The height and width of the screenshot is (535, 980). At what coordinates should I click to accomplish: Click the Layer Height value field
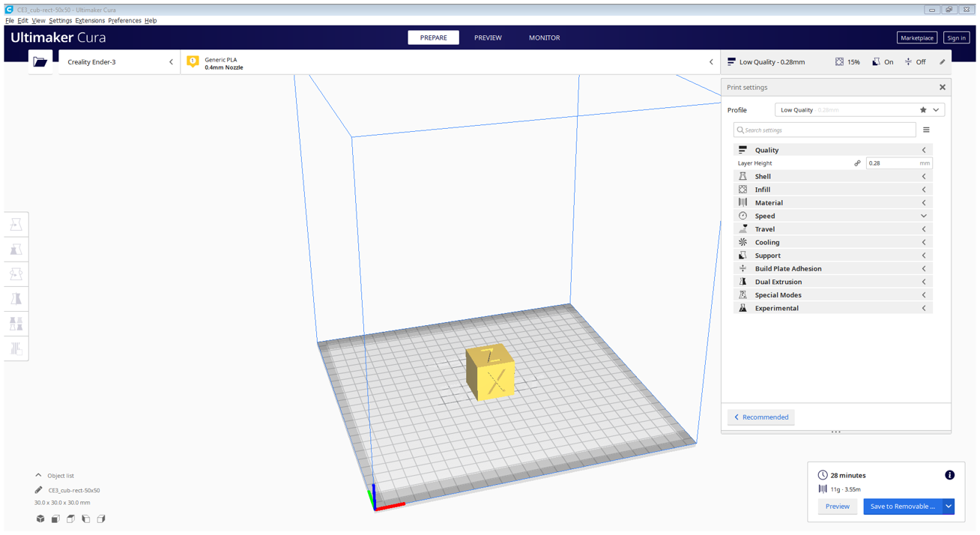pyautogui.click(x=899, y=163)
